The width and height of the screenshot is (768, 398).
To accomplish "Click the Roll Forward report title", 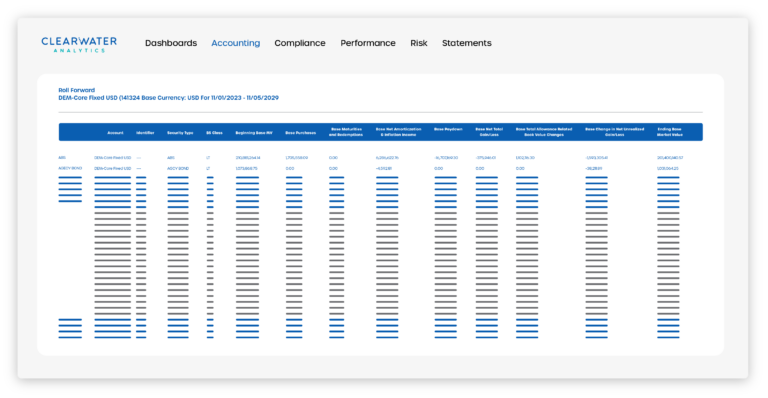I will pyautogui.click(x=76, y=90).
